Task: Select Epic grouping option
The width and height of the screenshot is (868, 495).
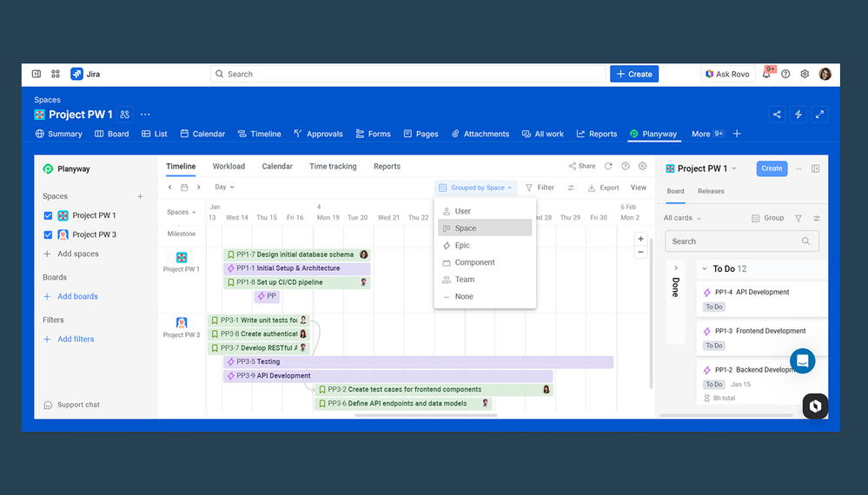Action: point(485,245)
